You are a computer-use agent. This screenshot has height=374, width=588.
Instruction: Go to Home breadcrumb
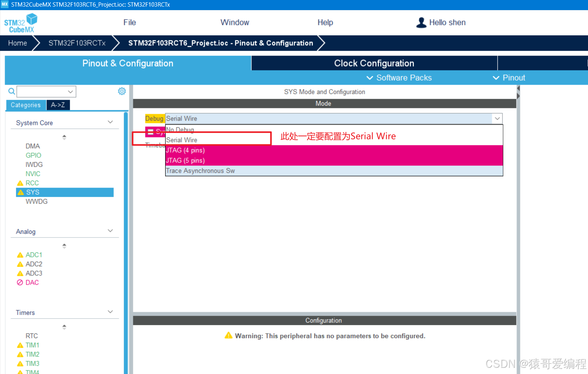coord(17,43)
